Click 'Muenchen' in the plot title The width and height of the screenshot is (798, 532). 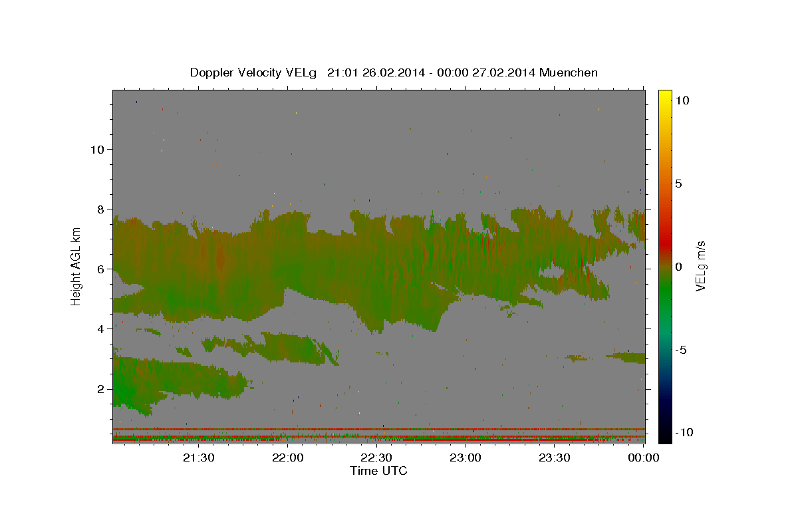pyautogui.click(x=569, y=72)
